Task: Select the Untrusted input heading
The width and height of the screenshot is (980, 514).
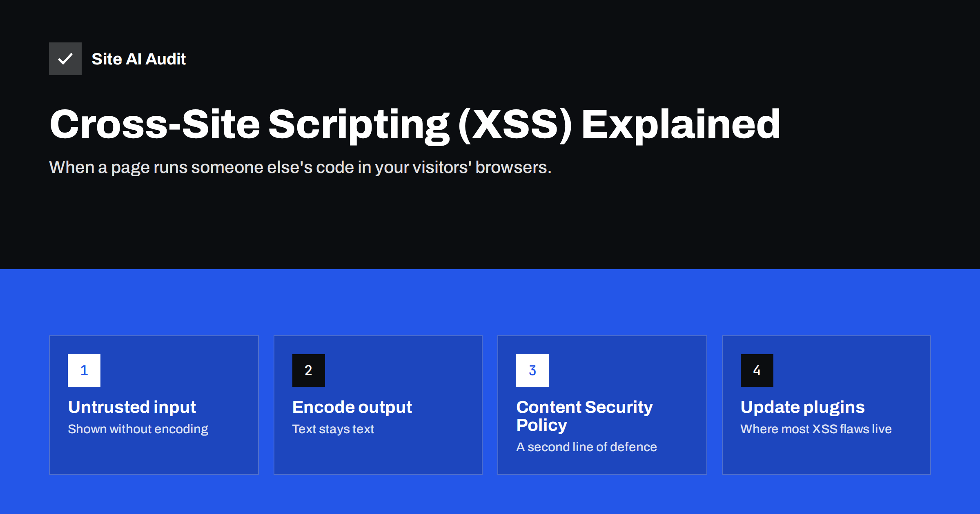Action: click(132, 407)
